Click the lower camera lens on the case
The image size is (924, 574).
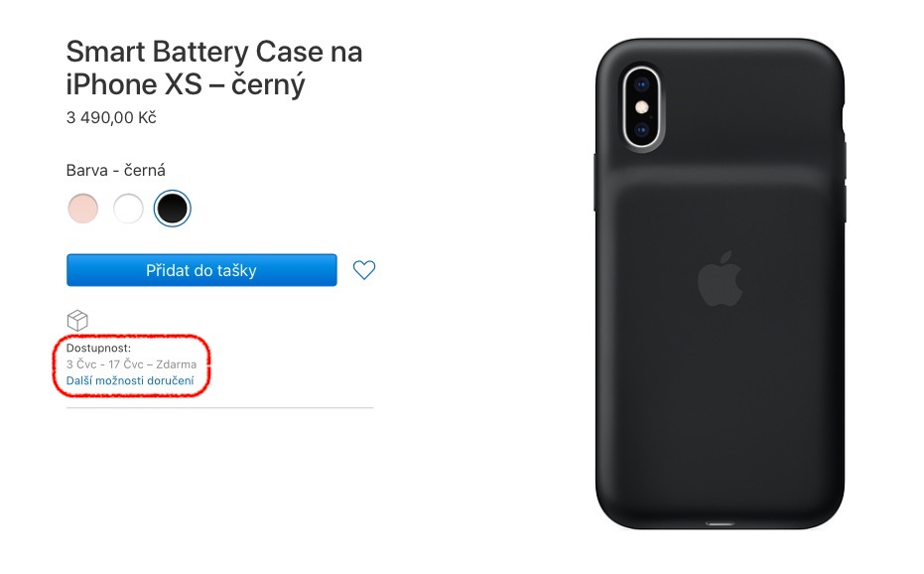pos(642,130)
